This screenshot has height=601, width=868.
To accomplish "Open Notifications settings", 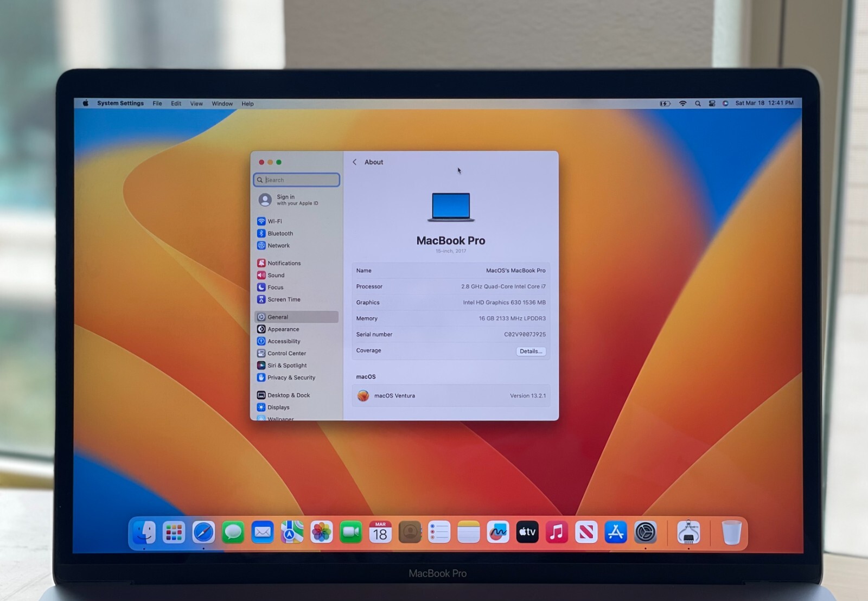I will coord(297,263).
